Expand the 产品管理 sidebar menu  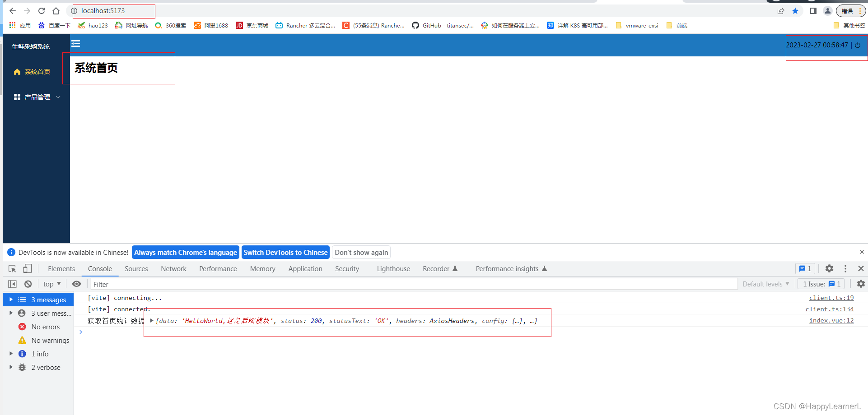tap(36, 97)
